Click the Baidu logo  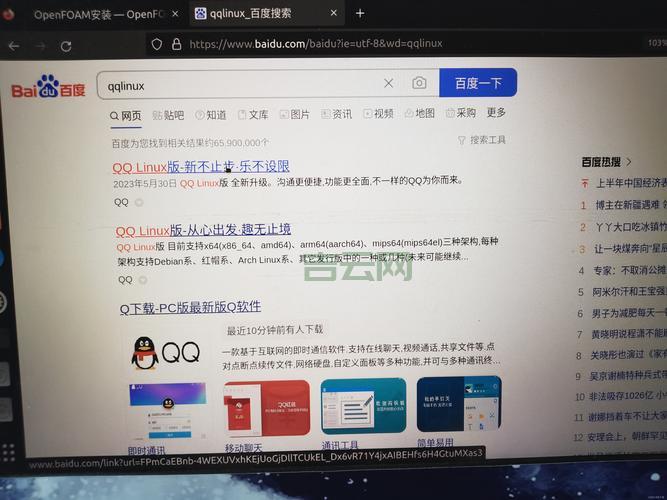(48, 87)
